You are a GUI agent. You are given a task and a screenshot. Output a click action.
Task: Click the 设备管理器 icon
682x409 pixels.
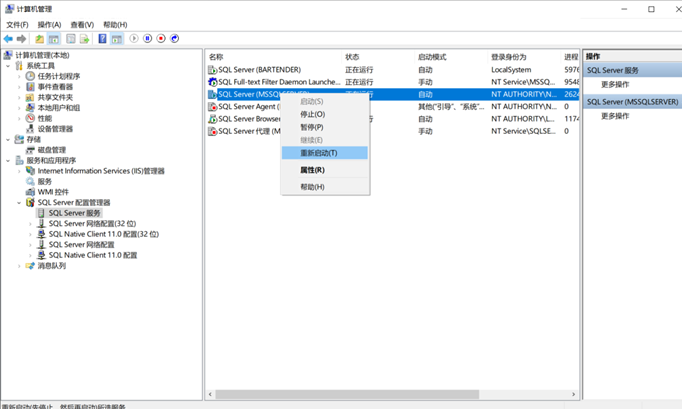pyautogui.click(x=30, y=128)
